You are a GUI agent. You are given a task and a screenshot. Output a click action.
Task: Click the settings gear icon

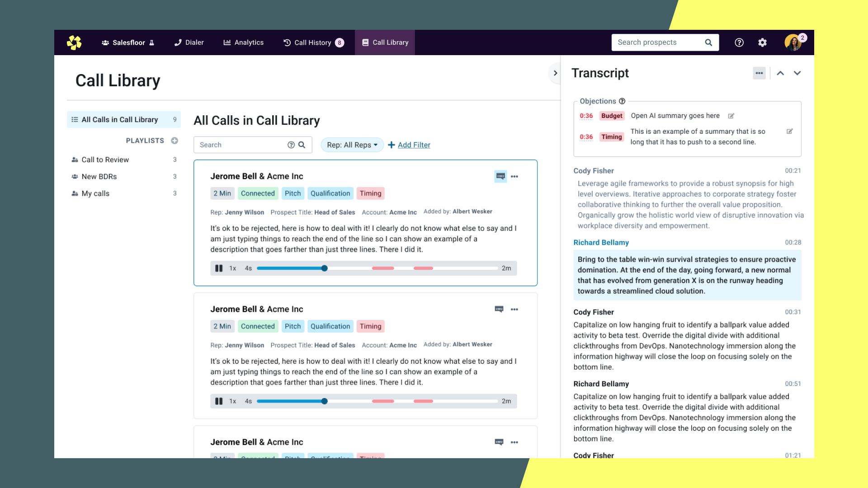[762, 42]
